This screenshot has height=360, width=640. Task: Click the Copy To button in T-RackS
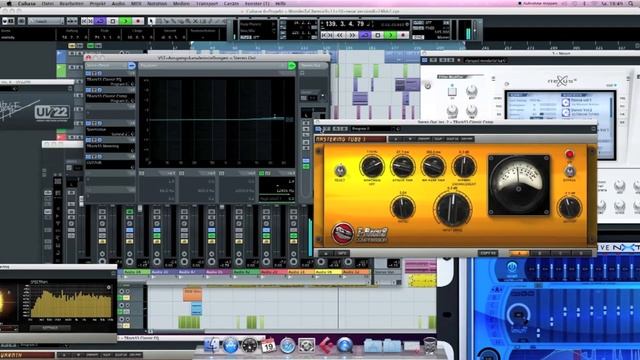click(488, 253)
